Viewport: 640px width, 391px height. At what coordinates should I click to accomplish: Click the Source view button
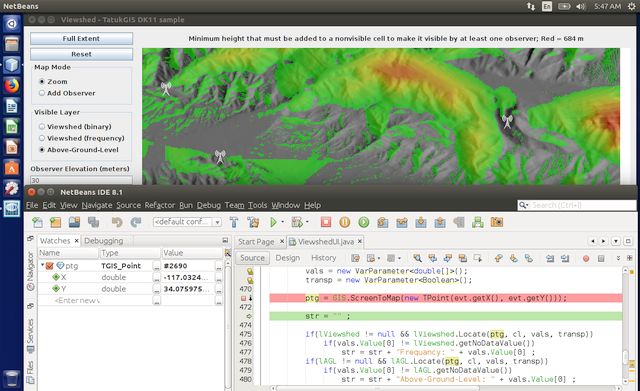(x=252, y=258)
